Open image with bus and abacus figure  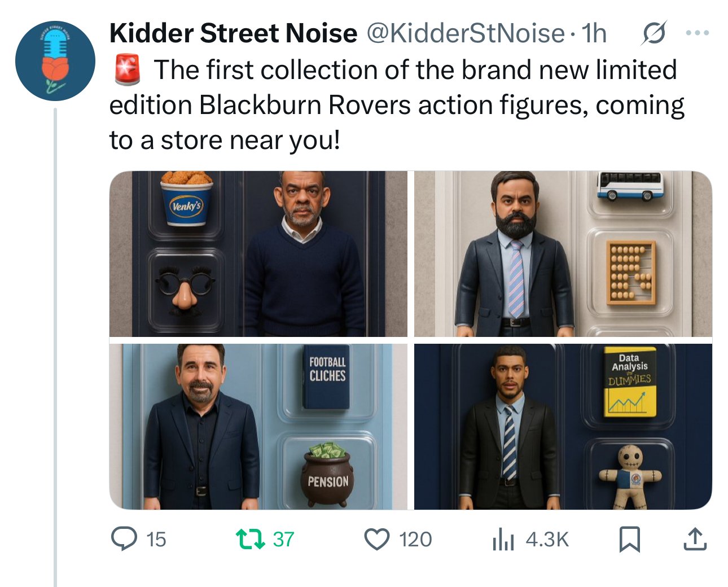point(563,254)
